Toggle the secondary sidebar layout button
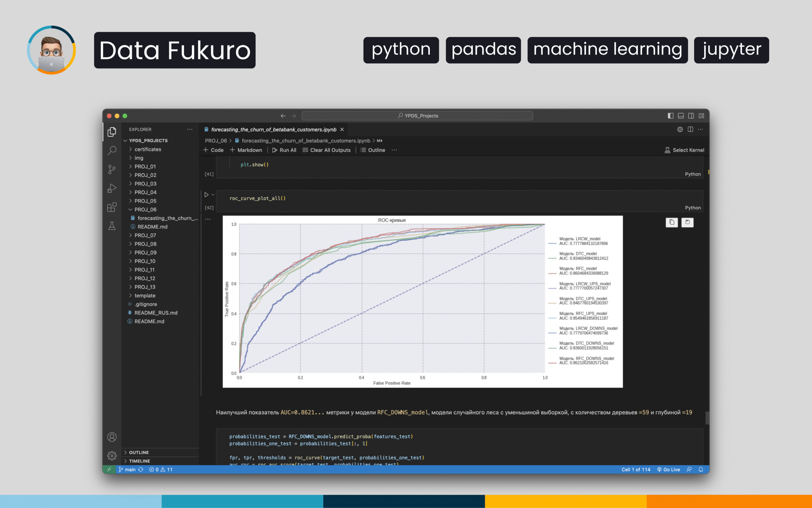The width and height of the screenshot is (812, 508). click(x=691, y=116)
